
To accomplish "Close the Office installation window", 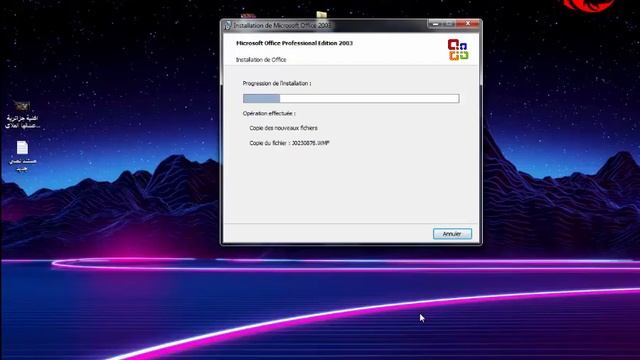I will coord(468,24).
